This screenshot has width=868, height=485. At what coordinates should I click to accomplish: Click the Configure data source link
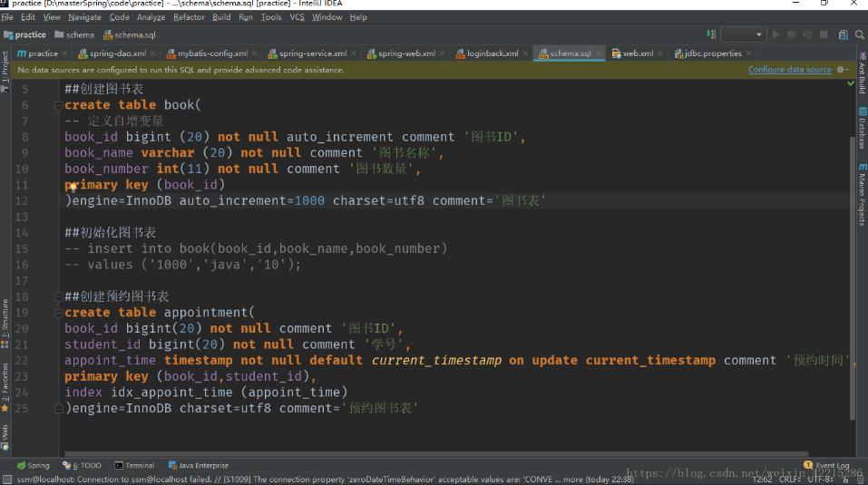789,70
